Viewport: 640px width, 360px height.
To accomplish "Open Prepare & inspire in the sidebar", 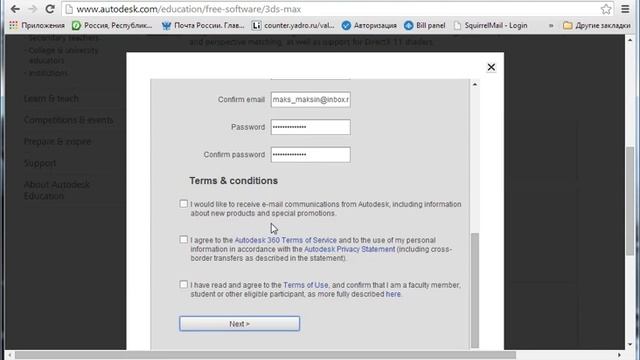I will click(58, 142).
